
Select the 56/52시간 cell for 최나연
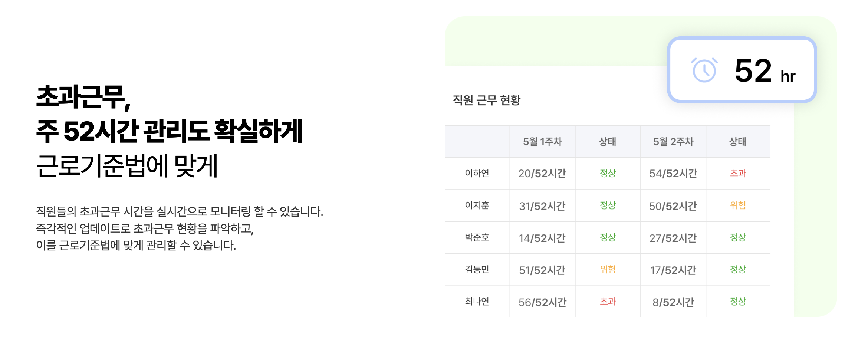click(x=542, y=302)
